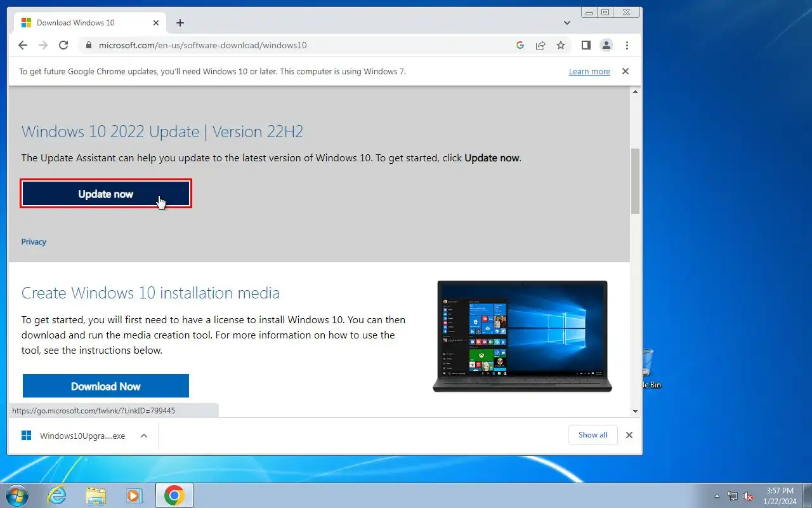Click the Google icon in address bar
The image size is (812, 508).
point(520,45)
